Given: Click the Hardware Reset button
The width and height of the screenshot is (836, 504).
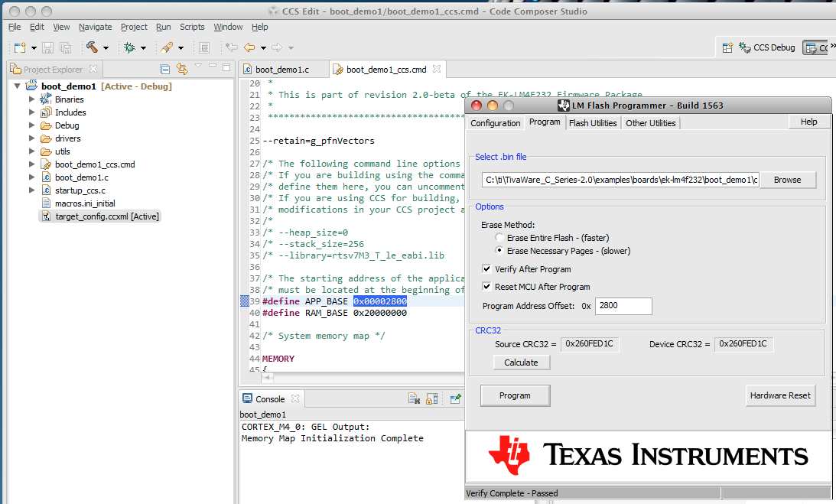Looking at the screenshot, I should (780, 395).
